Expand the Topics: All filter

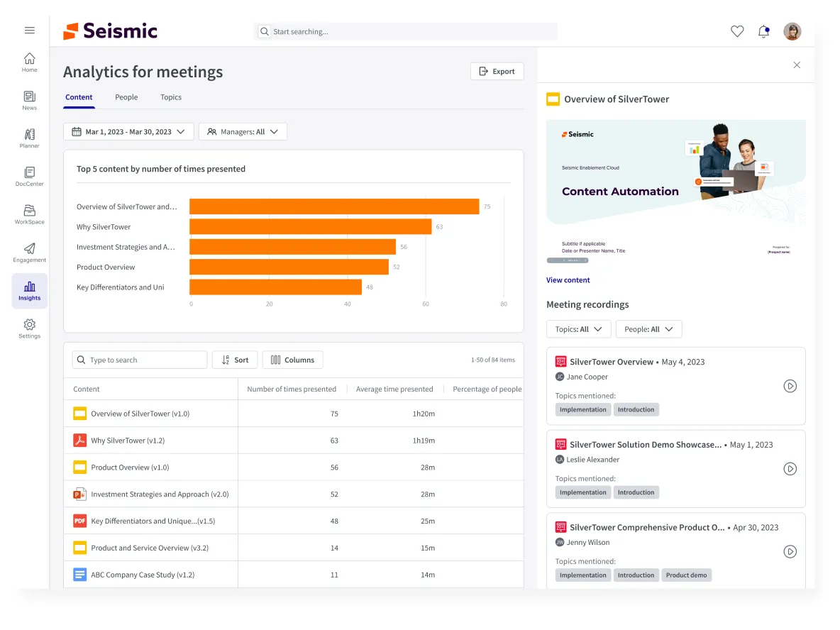(579, 329)
